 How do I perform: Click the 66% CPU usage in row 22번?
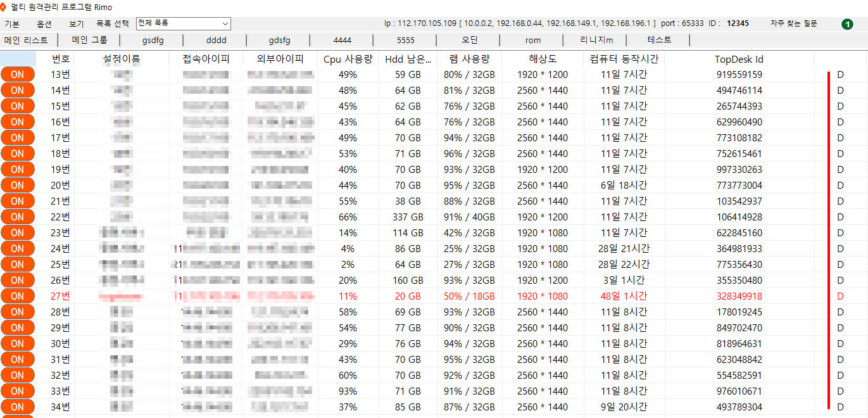tap(348, 217)
